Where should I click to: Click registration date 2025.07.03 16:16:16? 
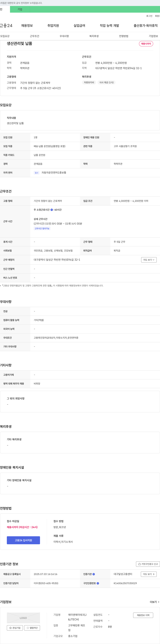tap(45, 574)
